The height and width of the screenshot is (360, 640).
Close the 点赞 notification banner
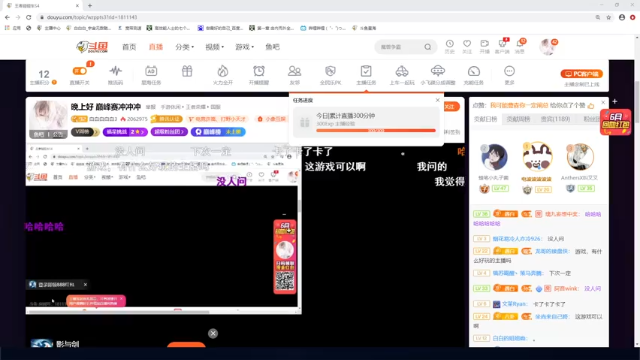603,102
